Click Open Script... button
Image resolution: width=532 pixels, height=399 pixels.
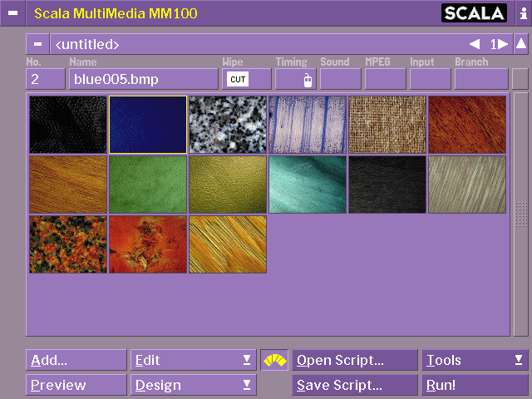[x=355, y=361]
